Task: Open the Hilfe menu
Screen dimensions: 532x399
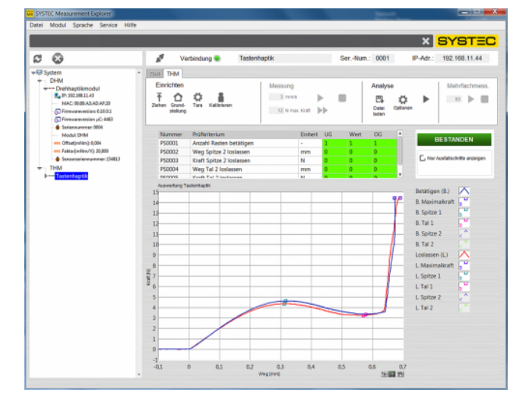Action: point(130,25)
